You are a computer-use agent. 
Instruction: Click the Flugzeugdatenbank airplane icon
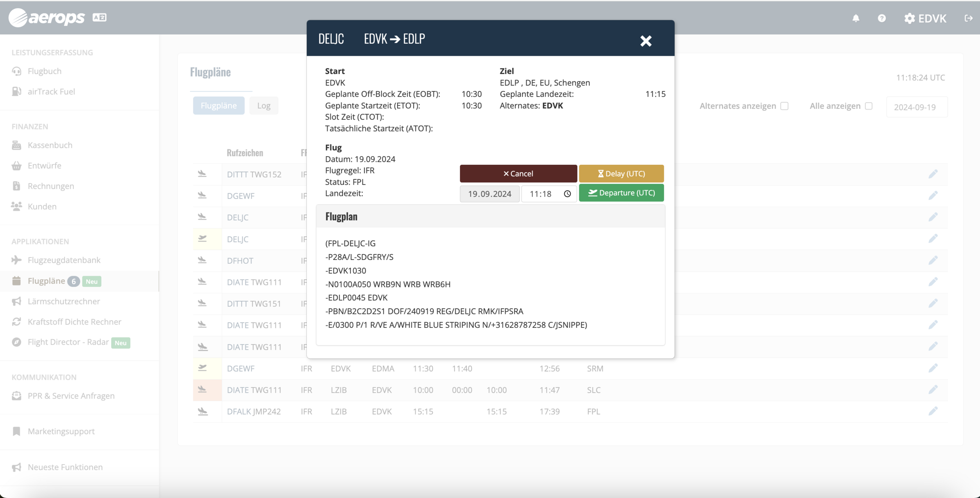point(16,260)
